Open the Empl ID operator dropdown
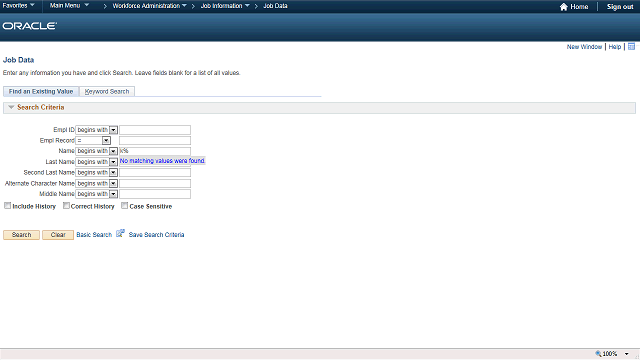 (97, 130)
